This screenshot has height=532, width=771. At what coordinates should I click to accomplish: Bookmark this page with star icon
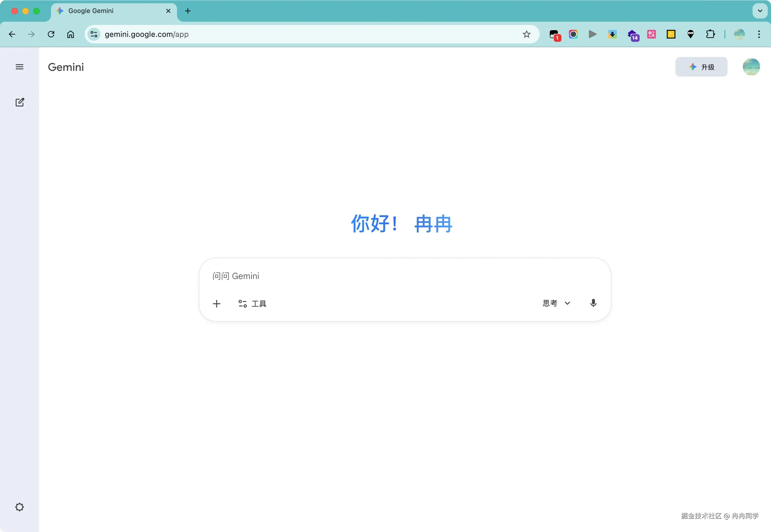[526, 34]
